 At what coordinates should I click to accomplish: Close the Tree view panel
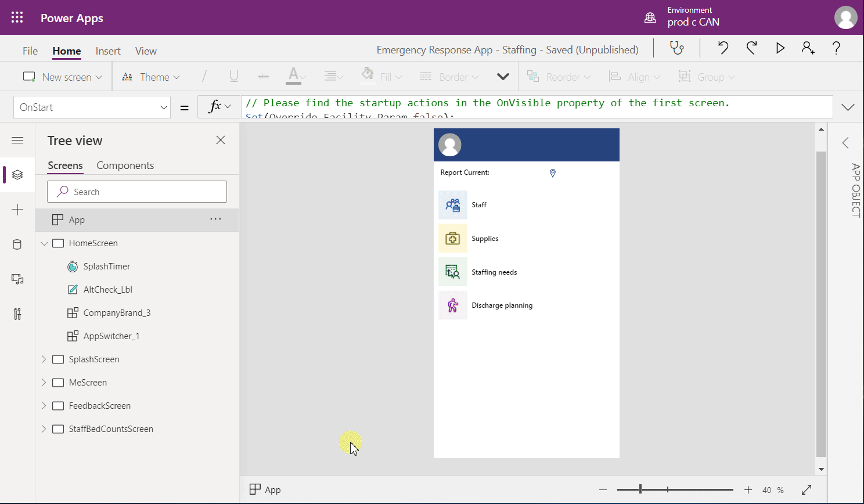(221, 141)
